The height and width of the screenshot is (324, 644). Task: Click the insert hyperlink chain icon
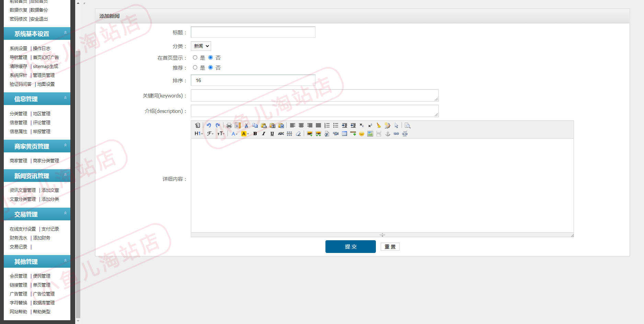(x=396, y=134)
